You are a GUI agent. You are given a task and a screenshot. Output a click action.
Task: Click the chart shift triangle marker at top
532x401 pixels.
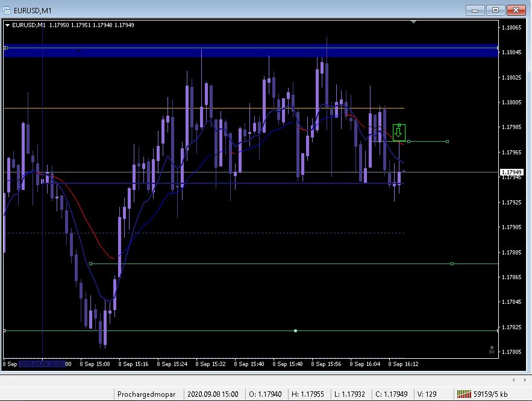tap(413, 22)
